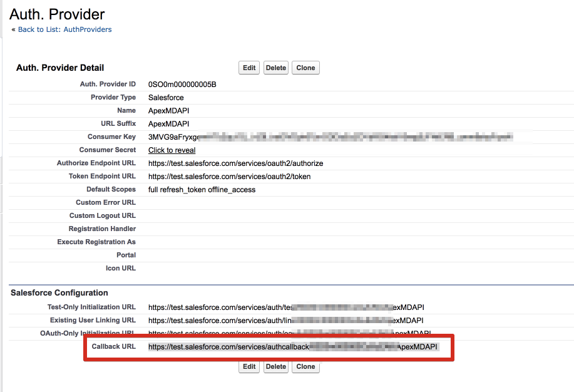Viewport: 574px width, 392px height.
Task: Click the Existing User Linking URL label
Action: coord(93,320)
